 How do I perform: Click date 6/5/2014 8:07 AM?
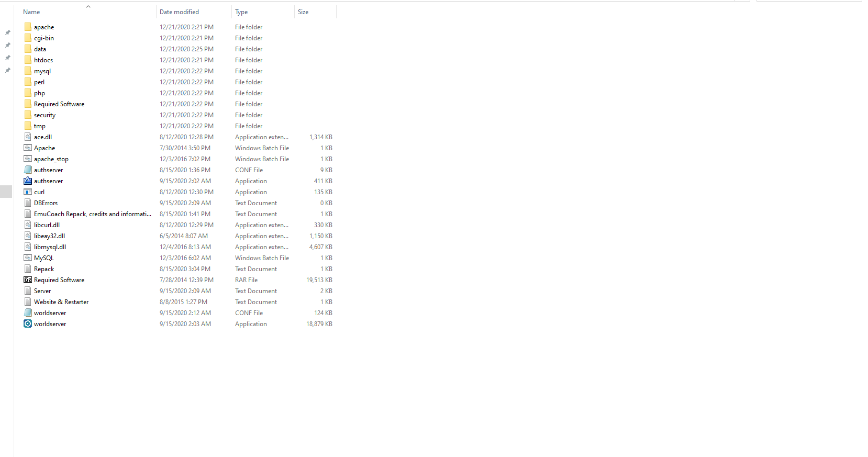(x=184, y=236)
